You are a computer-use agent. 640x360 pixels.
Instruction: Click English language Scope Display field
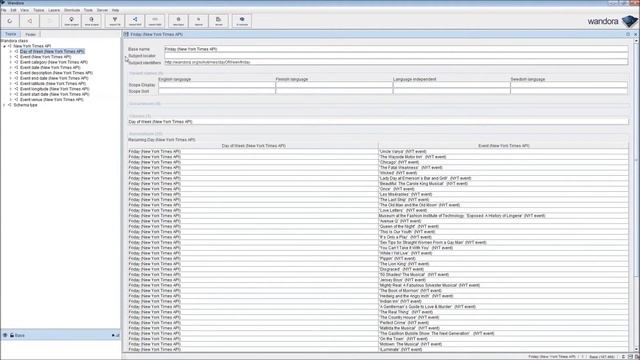pos(216,85)
